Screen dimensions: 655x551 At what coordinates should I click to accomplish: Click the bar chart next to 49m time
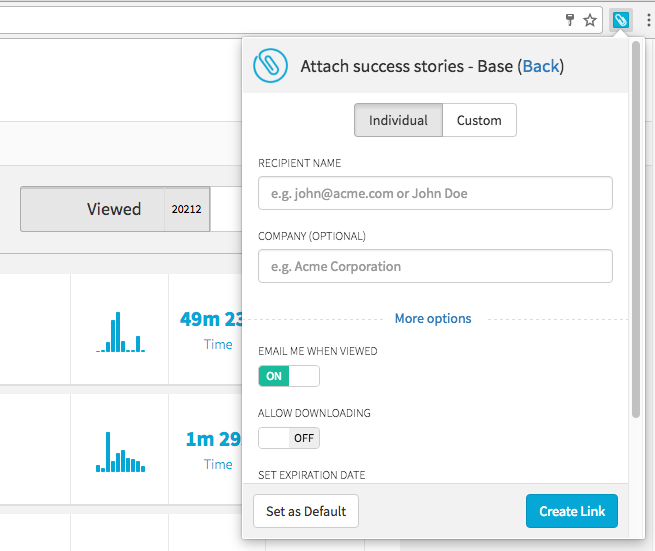pyautogui.click(x=120, y=332)
